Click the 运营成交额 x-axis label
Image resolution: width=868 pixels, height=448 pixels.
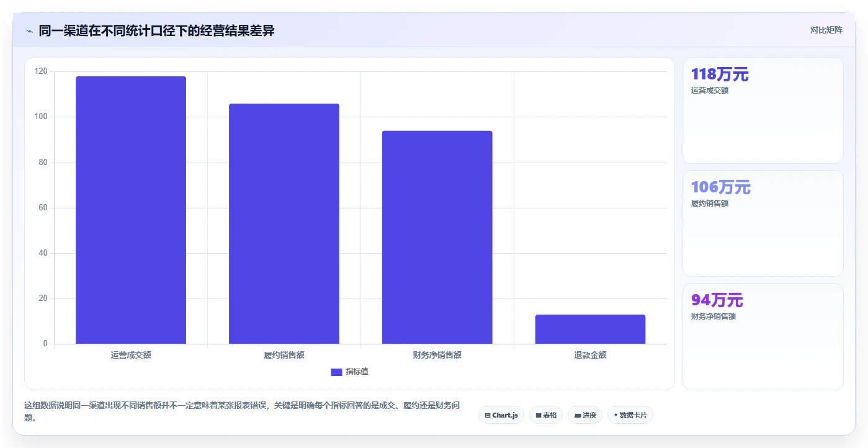[131, 355]
